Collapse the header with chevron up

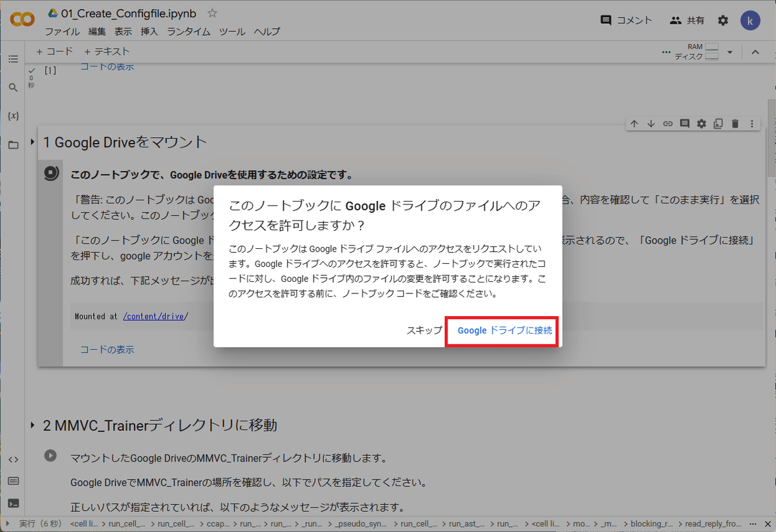point(755,52)
